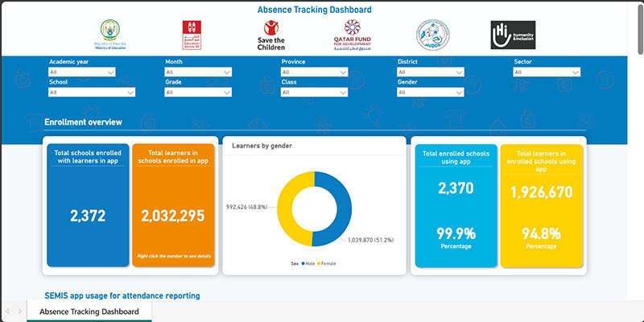This screenshot has height=322, width=644.
Task: Click the Male legend blue dot
Action: pyautogui.click(x=303, y=264)
